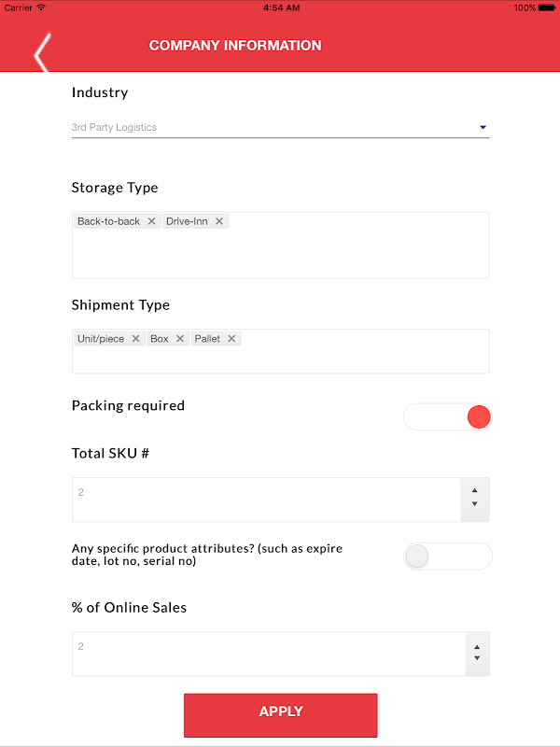Click inside the Storage Type tag box
Viewport: 560px width, 747px height.
coord(280,254)
